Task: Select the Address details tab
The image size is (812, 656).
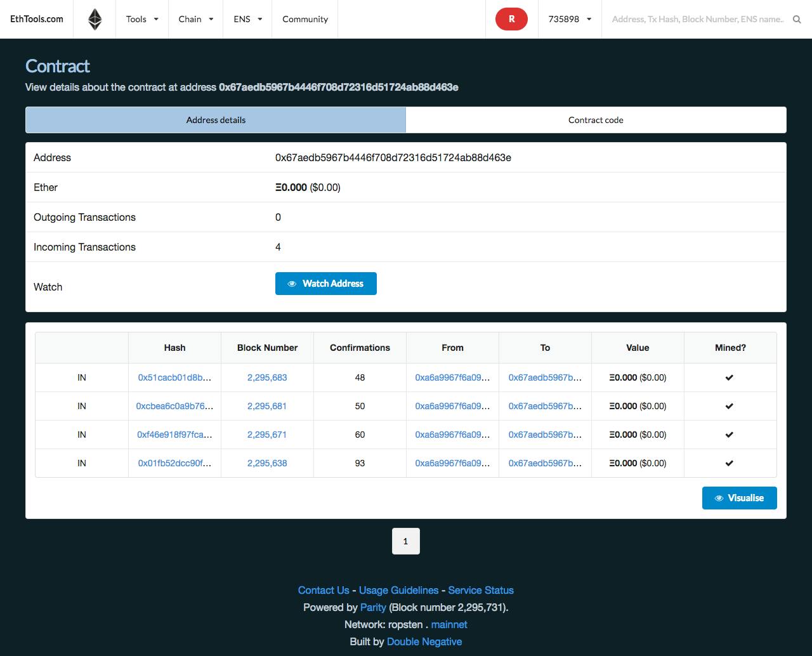Action: click(x=216, y=120)
